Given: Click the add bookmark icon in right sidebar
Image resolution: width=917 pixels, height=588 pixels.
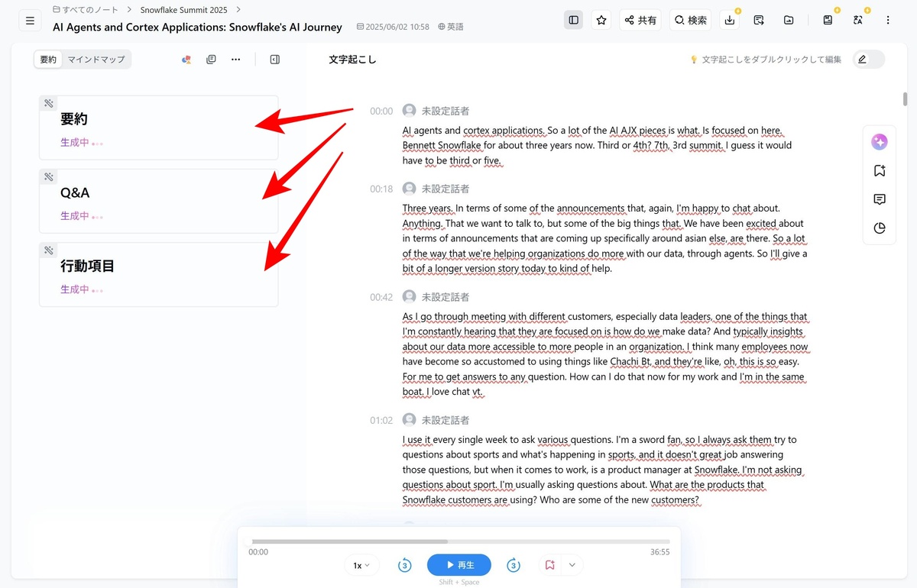Looking at the screenshot, I should 880,171.
